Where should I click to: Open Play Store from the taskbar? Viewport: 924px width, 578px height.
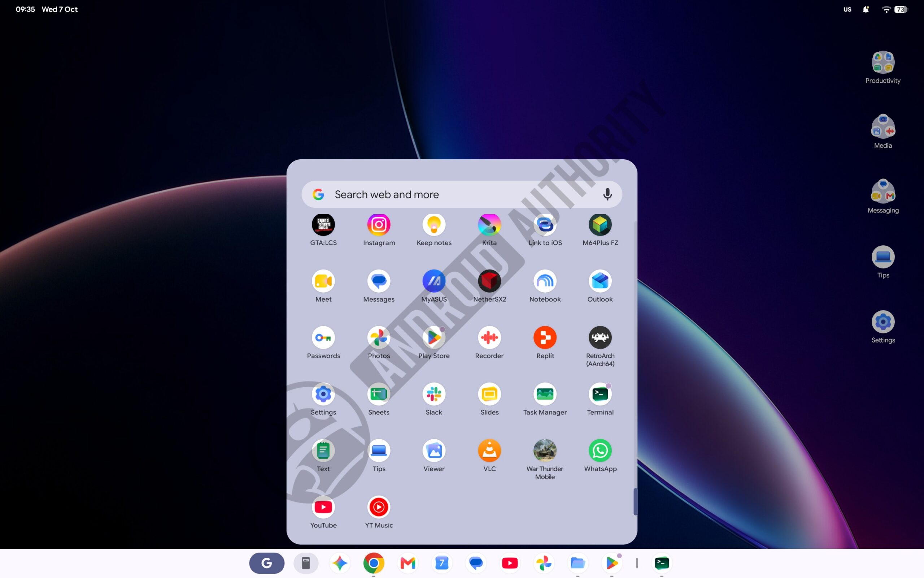(612, 563)
